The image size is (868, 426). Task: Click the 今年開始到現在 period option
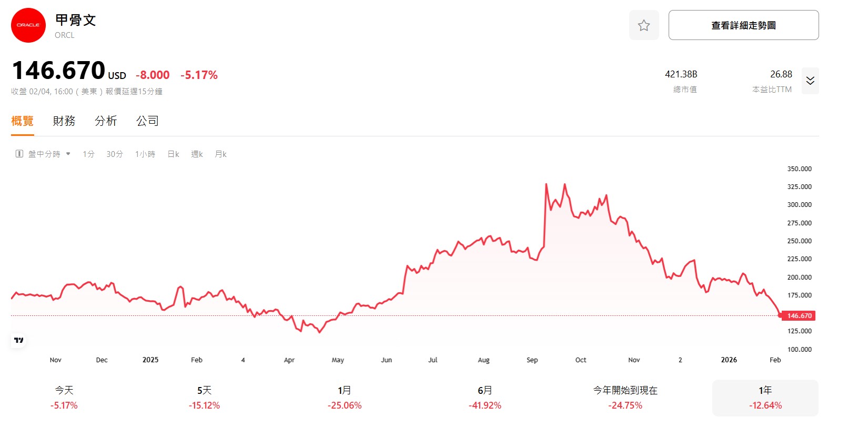click(625, 398)
